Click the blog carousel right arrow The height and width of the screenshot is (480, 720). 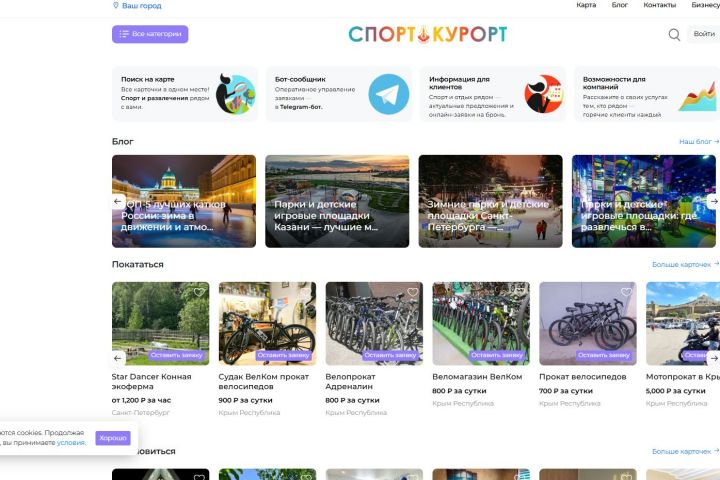tap(714, 201)
